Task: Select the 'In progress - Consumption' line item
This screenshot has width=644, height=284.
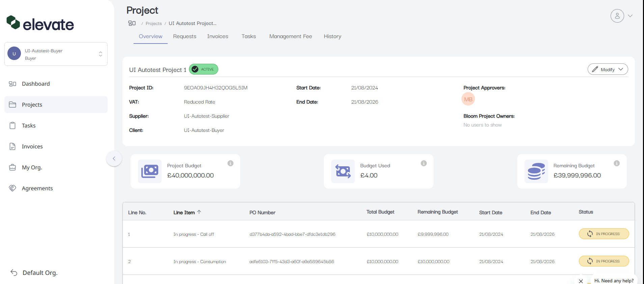Action: pyautogui.click(x=200, y=262)
